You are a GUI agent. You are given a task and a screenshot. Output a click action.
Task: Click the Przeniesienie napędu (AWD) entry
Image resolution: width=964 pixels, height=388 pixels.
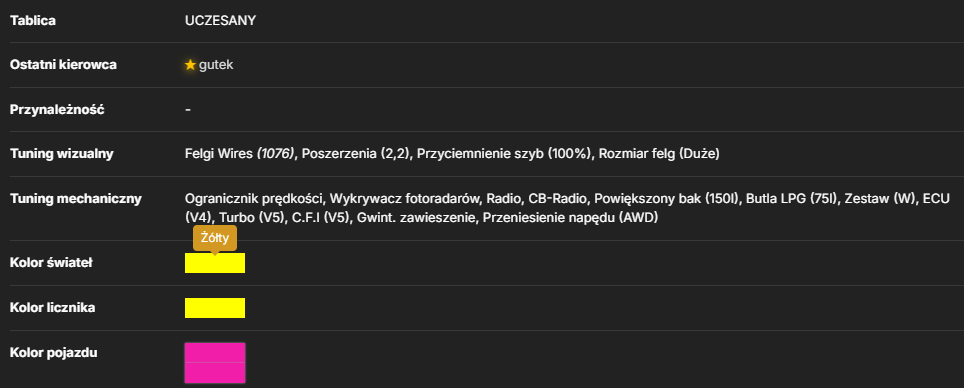pyautogui.click(x=571, y=218)
